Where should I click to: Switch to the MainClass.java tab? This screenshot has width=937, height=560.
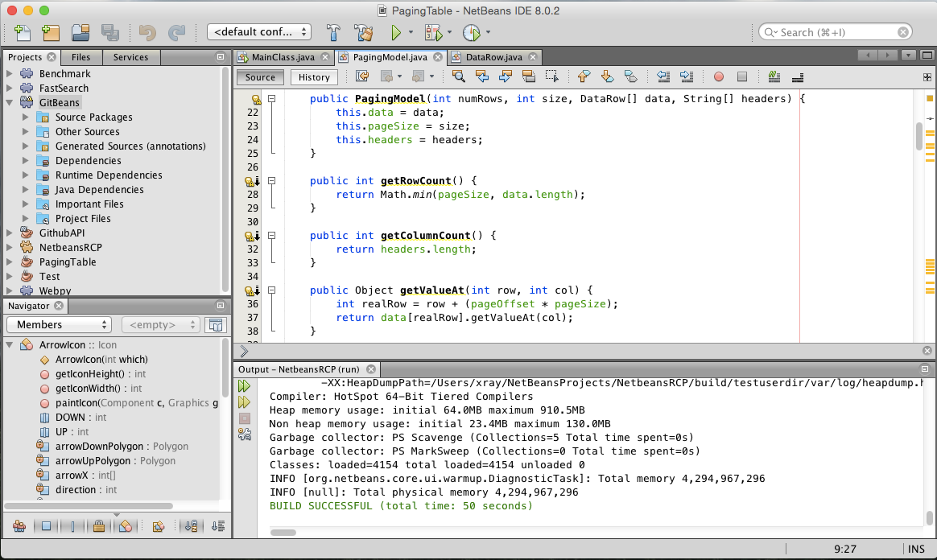pos(283,57)
